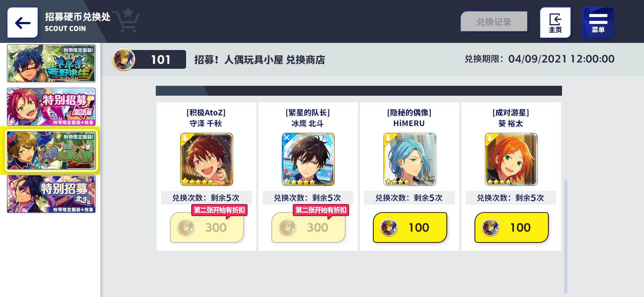Tap the scout coin icon beside 101
The width and height of the screenshot is (644, 297).
coord(124,59)
